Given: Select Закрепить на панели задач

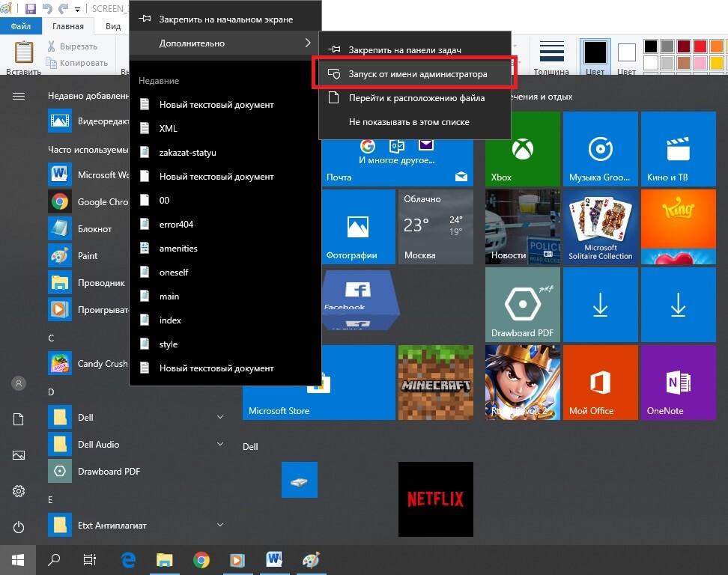Looking at the screenshot, I should click(x=415, y=49).
